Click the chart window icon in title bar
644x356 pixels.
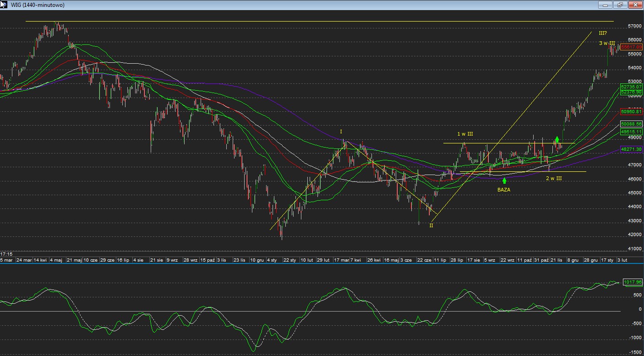pos(4,4)
